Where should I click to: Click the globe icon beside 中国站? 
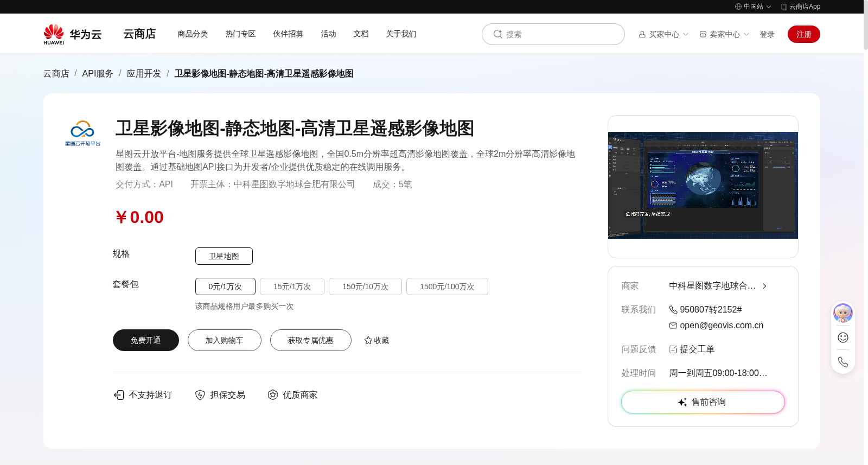[738, 7]
